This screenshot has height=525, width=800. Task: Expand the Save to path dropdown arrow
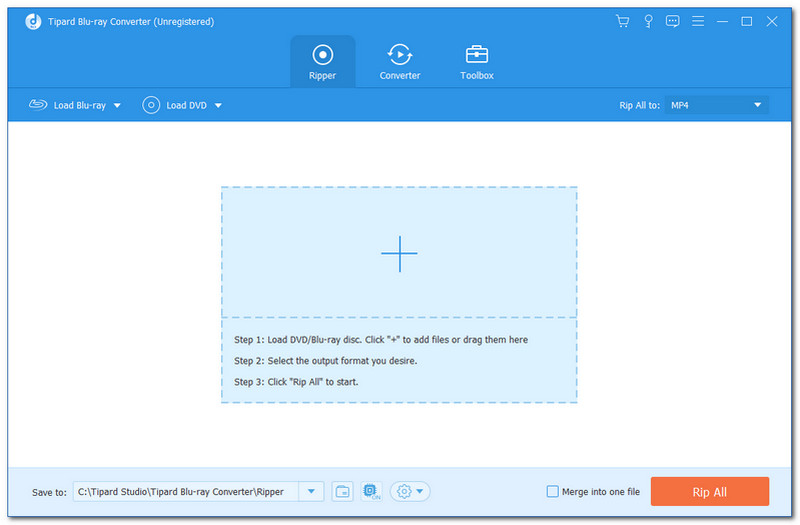click(x=313, y=491)
